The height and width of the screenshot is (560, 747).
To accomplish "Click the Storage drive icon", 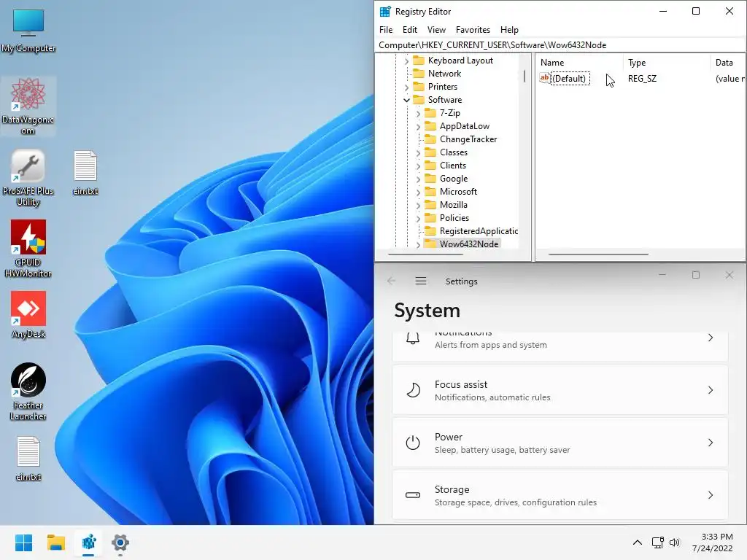I will (413, 495).
